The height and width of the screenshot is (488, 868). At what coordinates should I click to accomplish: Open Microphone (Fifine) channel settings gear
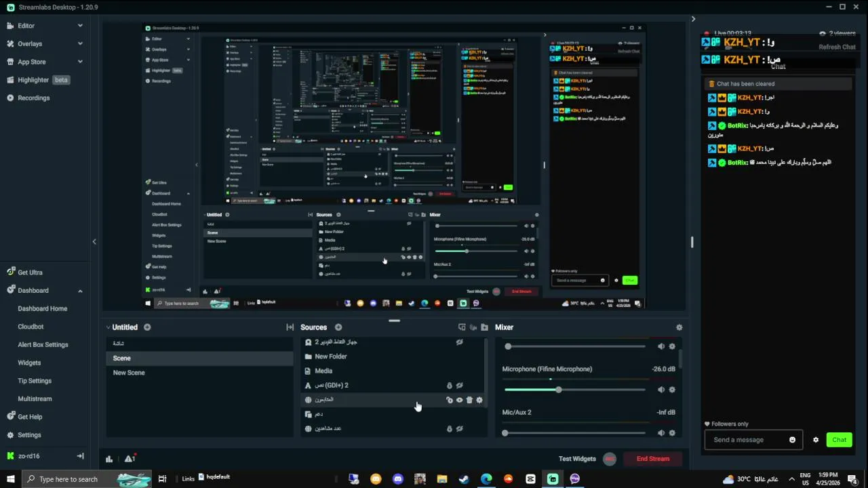(672, 390)
